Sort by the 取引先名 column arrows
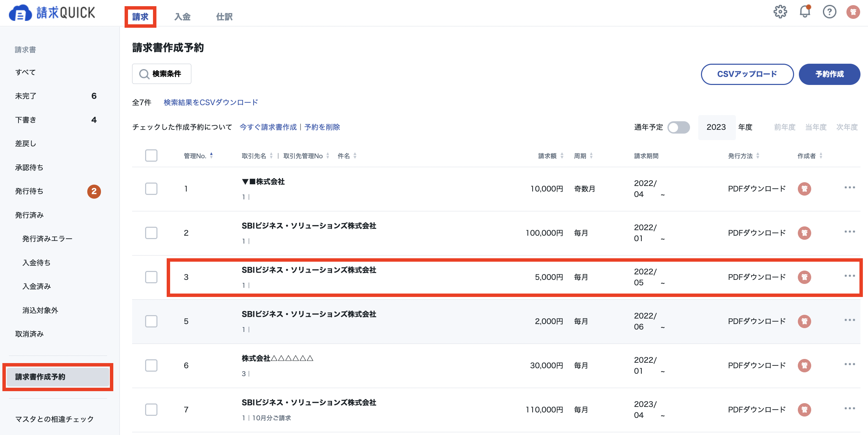Viewport: 868px width, 435px height. click(x=271, y=156)
